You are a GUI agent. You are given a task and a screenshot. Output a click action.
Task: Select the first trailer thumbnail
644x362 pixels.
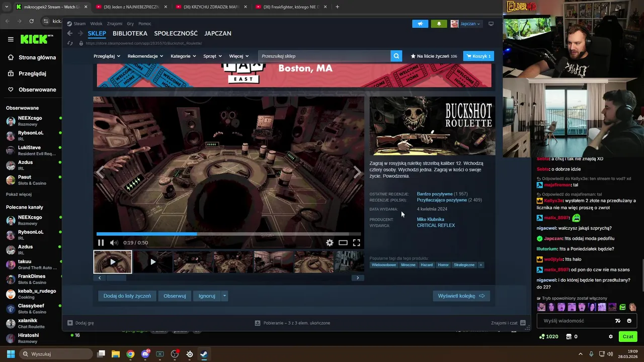(x=113, y=261)
